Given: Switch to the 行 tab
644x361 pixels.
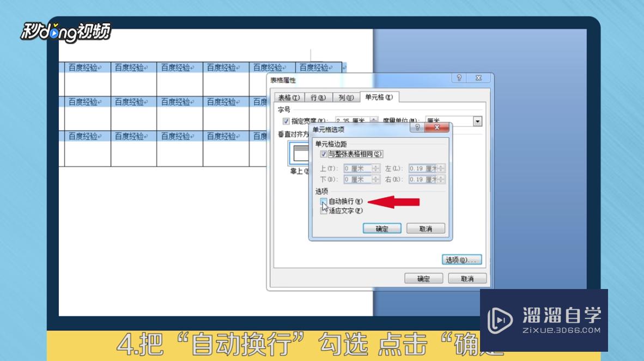Looking at the screenshot, I should coord(318,98).
